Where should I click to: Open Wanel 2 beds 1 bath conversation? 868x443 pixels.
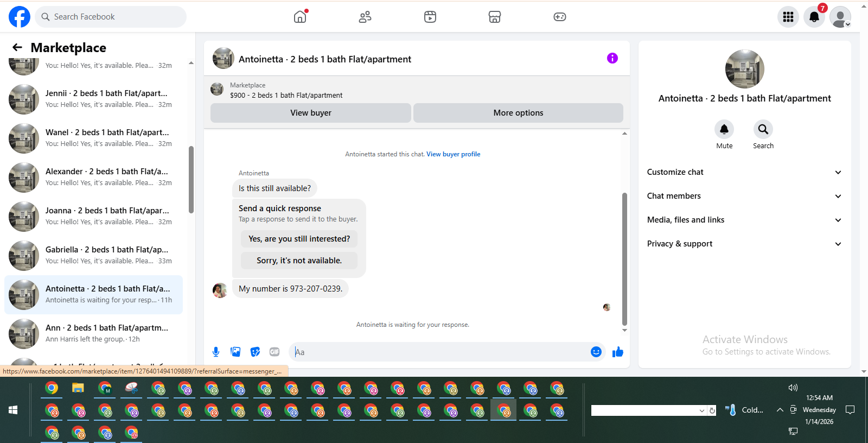(93, 138)
